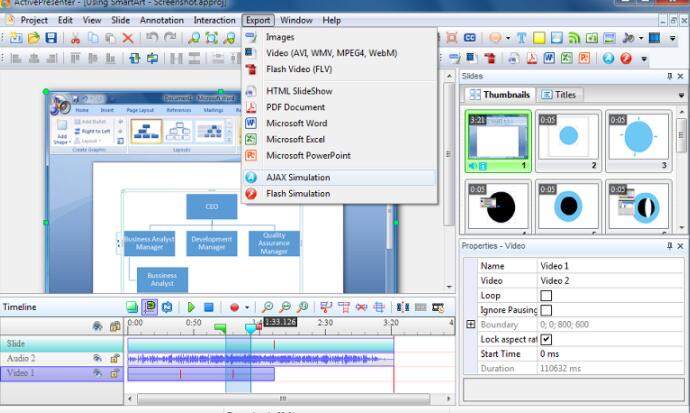Screen dimensions: 690x413
Task: Toggle visibility of Audio 2 track
Action: coord(97,358)
